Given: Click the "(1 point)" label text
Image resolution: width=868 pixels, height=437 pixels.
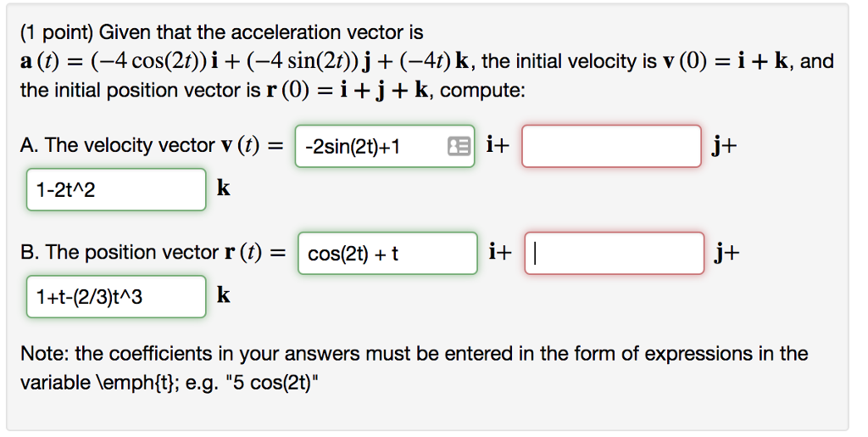Looking at the screenshot, I should [57, 33].
